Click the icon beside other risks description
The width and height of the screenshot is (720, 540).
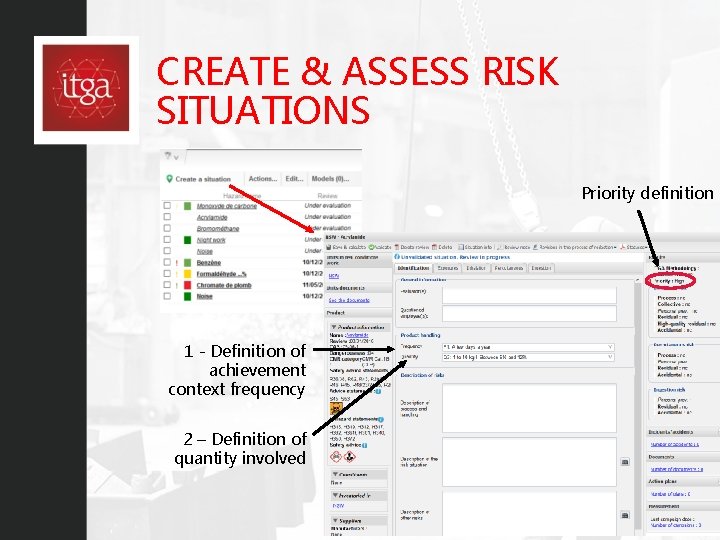[625, 515]
